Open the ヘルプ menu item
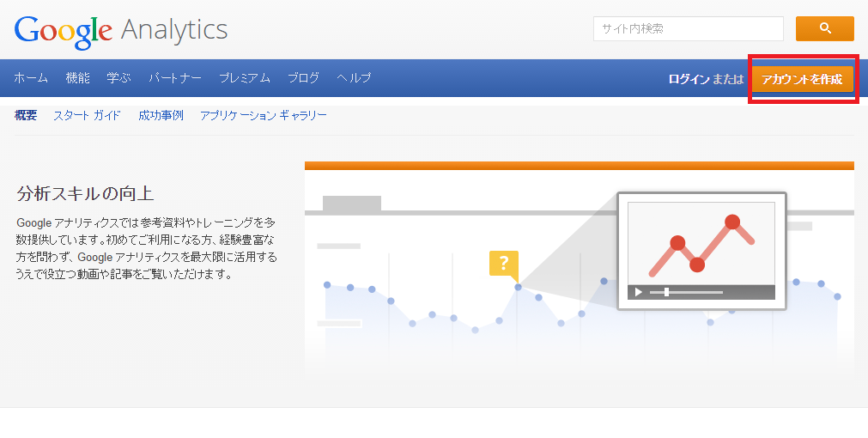This screenshot has height=438, width=868. point(354,78)
